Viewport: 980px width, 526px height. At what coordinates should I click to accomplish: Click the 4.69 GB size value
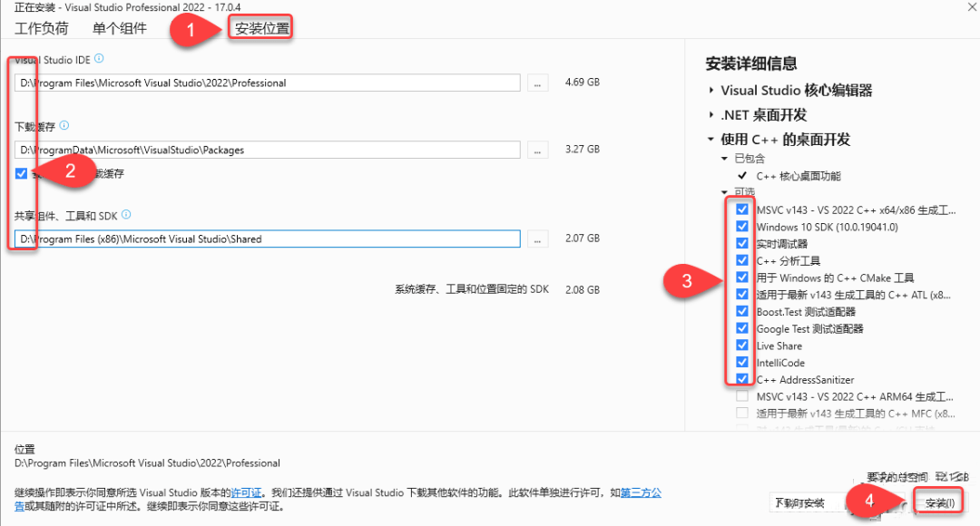583,83
